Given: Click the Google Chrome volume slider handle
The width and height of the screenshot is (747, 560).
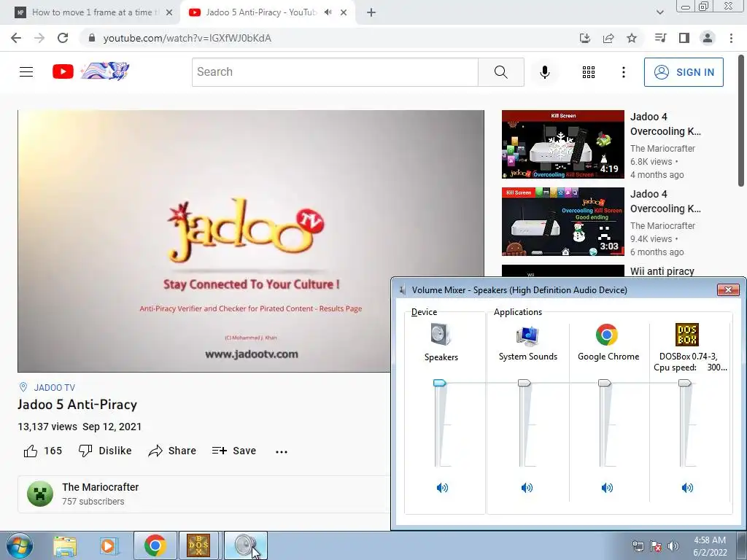Looking at the screenshot, I should pyautogui.click(x=605, y=383).
